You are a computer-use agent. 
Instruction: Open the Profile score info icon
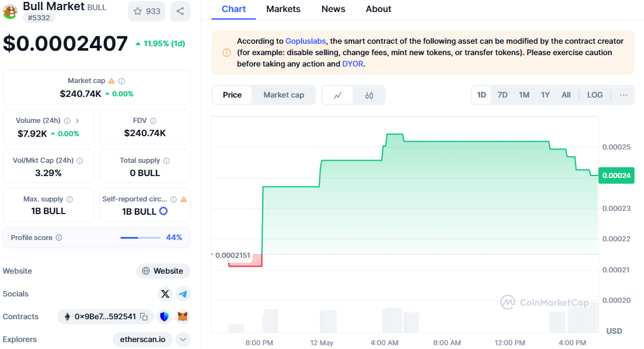59,238
